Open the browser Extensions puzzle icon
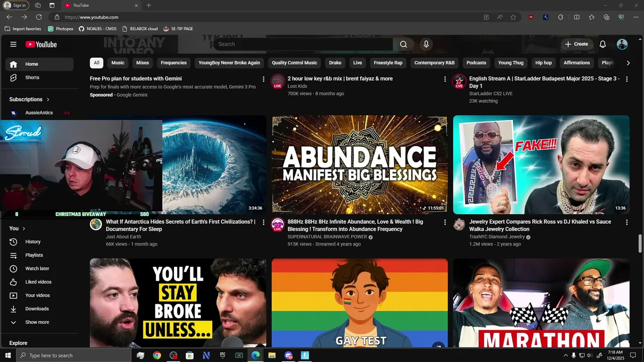The width and height of the screenshot is (644, 362). click(561, 17)
